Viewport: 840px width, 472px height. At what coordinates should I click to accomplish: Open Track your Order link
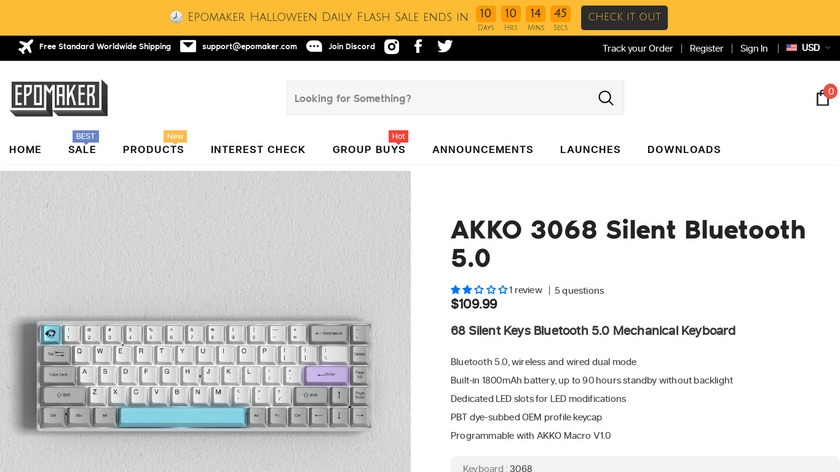coord(637,48)
